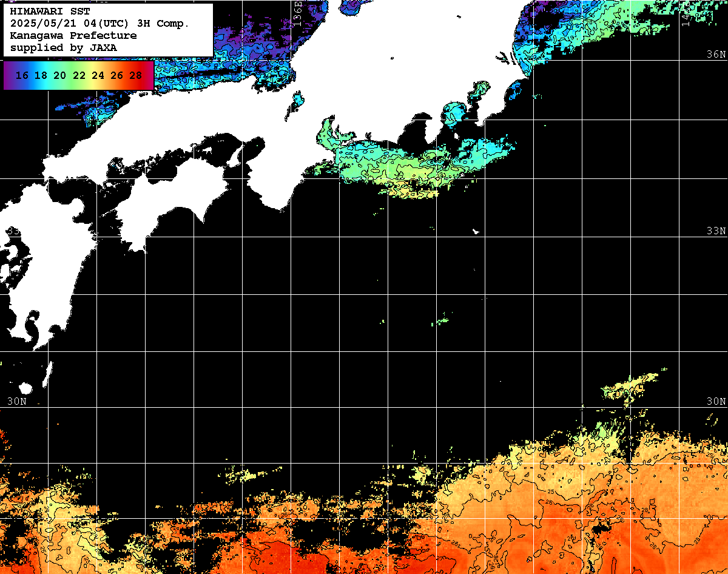This screenshot has height=574, width=728.
Task: Select the "2025/05/21 04(UTC) 3H Comp." timestamp line
Action: (99, 24)
